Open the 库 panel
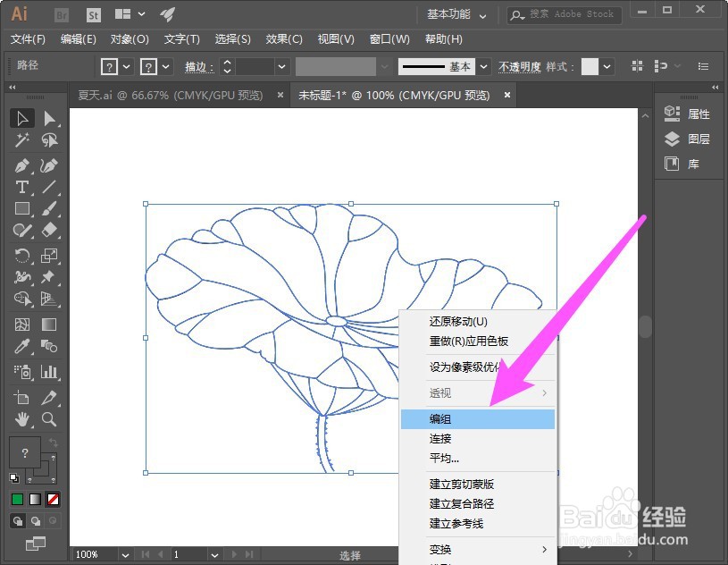Viewport: 728px width, 565px height. [682, 164]
